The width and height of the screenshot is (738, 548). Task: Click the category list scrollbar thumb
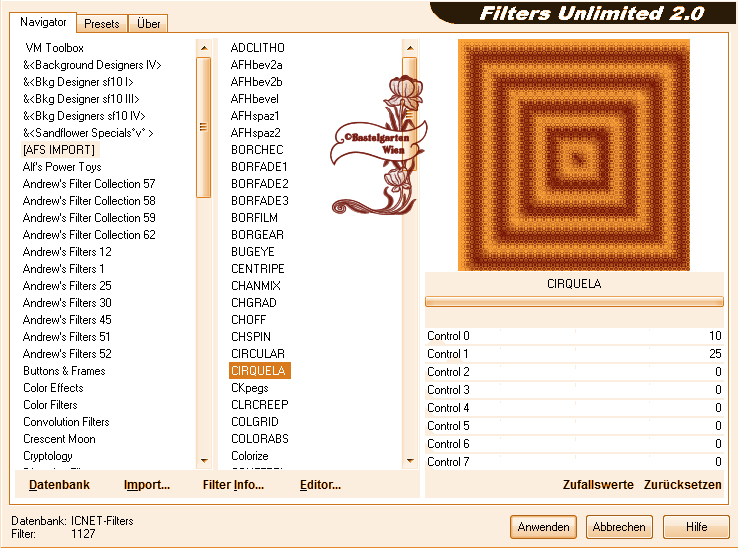[203, 127]
